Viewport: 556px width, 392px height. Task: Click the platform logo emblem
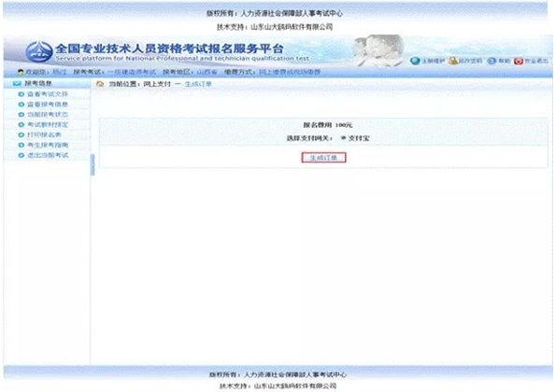pos(39,51)
